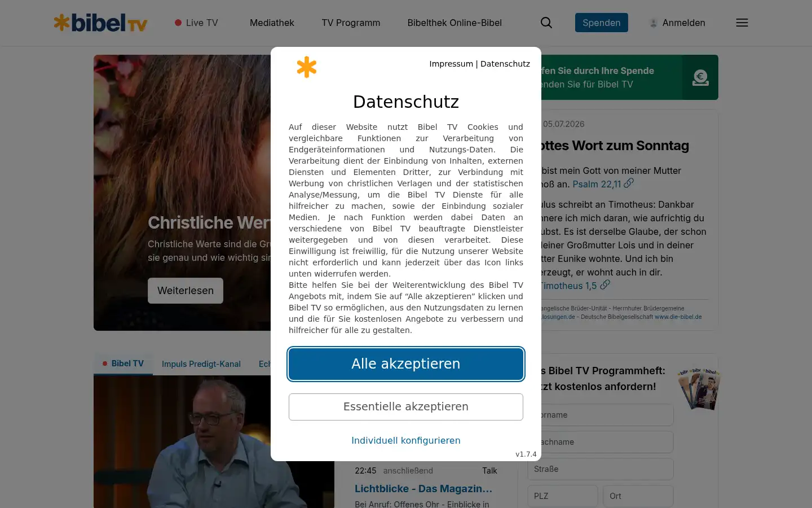
Task: Click version label v1.7.4
Action: click(x=526, y=454)
